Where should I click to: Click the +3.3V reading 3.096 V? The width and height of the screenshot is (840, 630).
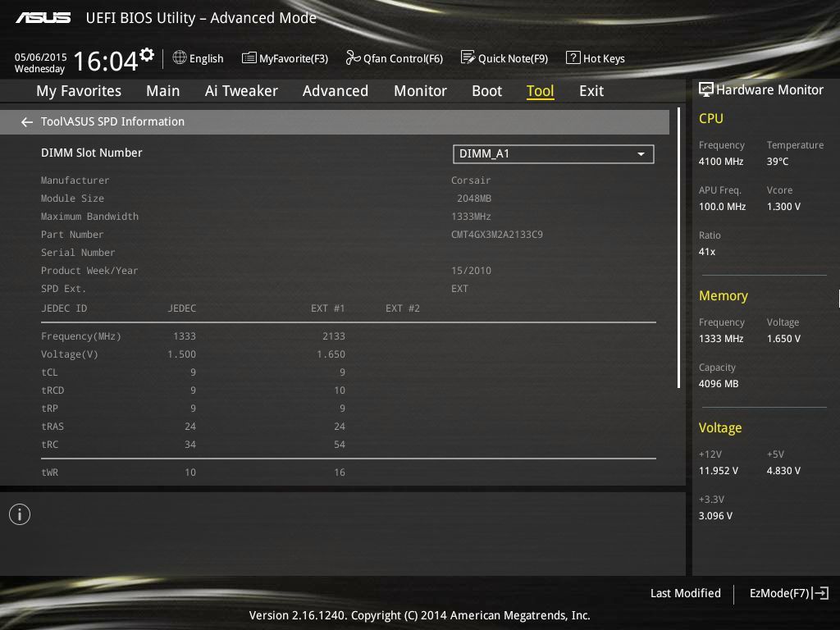[x=715, y=515]
